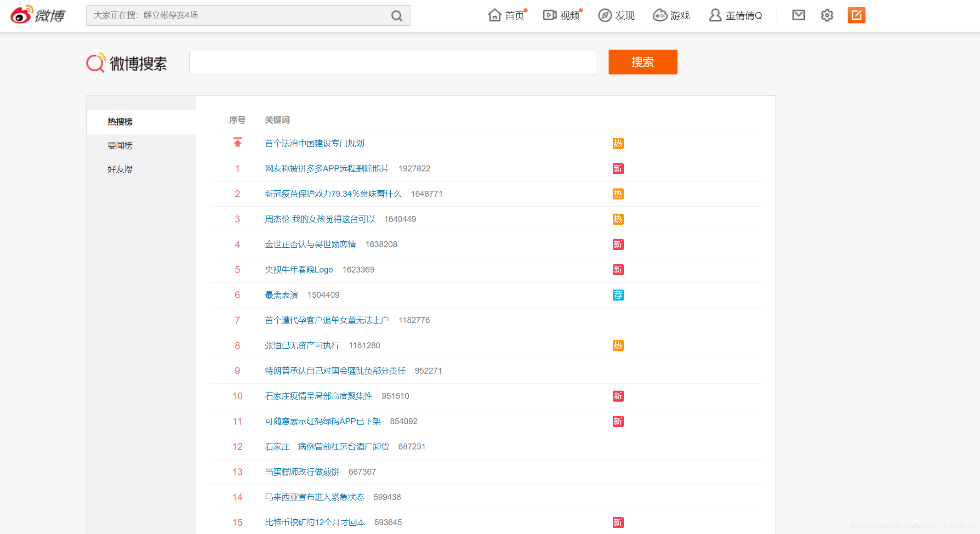Screen dimensions: 980x534
Task: Switch to the 好友搜 sidebar tab
Action: click(120, 170)
